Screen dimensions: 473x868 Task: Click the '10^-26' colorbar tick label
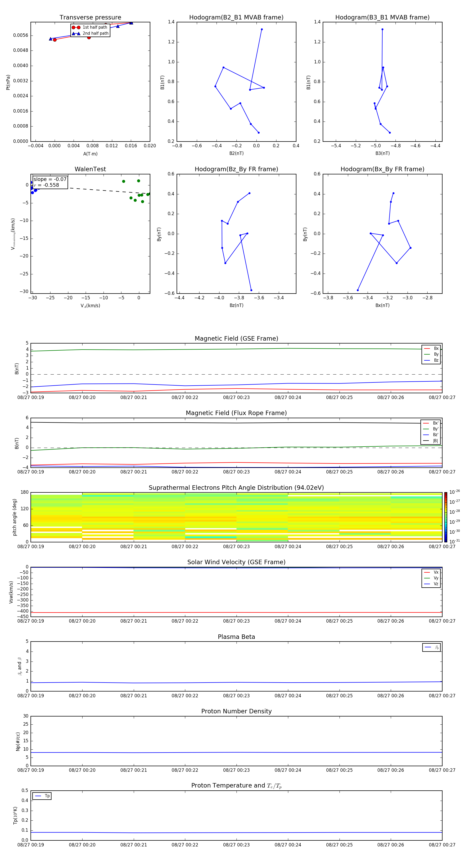point(455,492)
